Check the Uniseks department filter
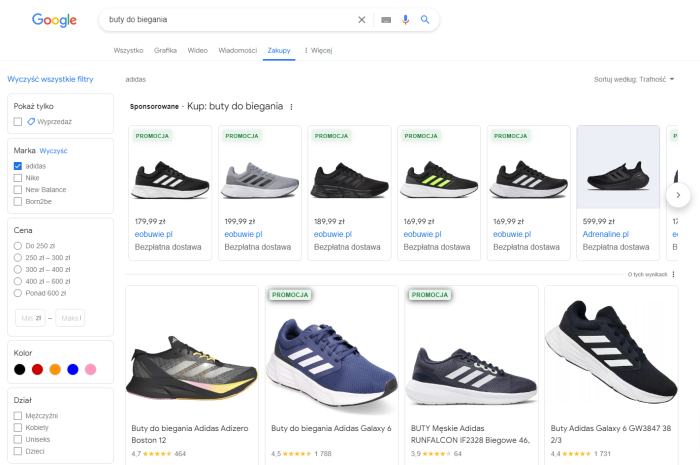This screenshot has height=465, width=700. 18,440
